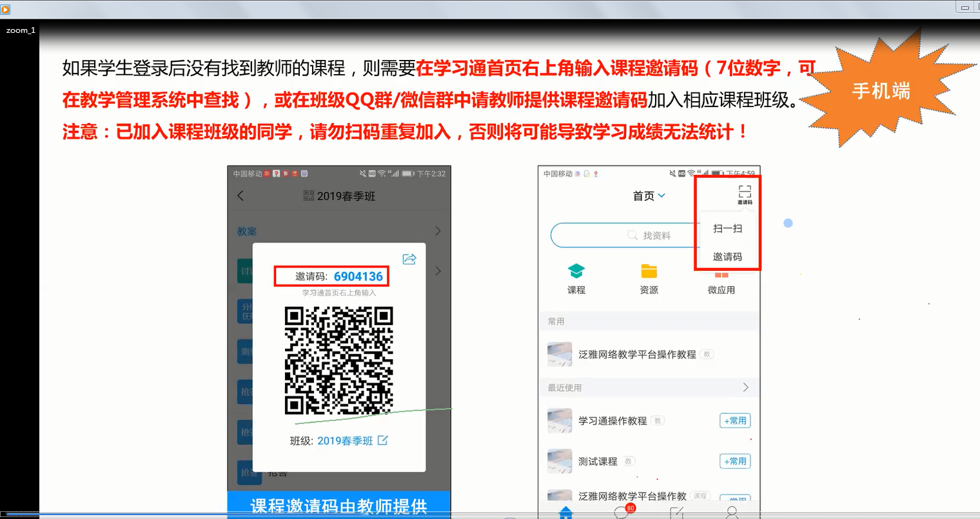Select 扫一扫 from the popup menu
The width and height of the screenshot is (980, 519).
click(x=727, y=229)
